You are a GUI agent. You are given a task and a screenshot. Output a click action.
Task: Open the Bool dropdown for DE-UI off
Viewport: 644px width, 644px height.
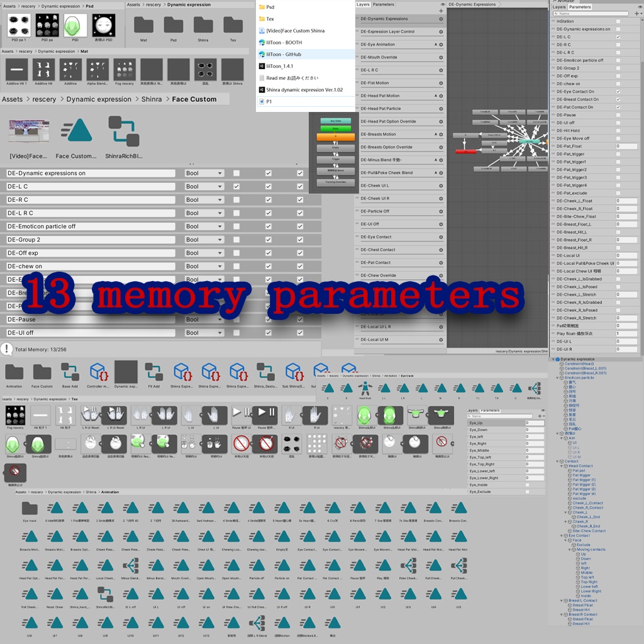204,333
